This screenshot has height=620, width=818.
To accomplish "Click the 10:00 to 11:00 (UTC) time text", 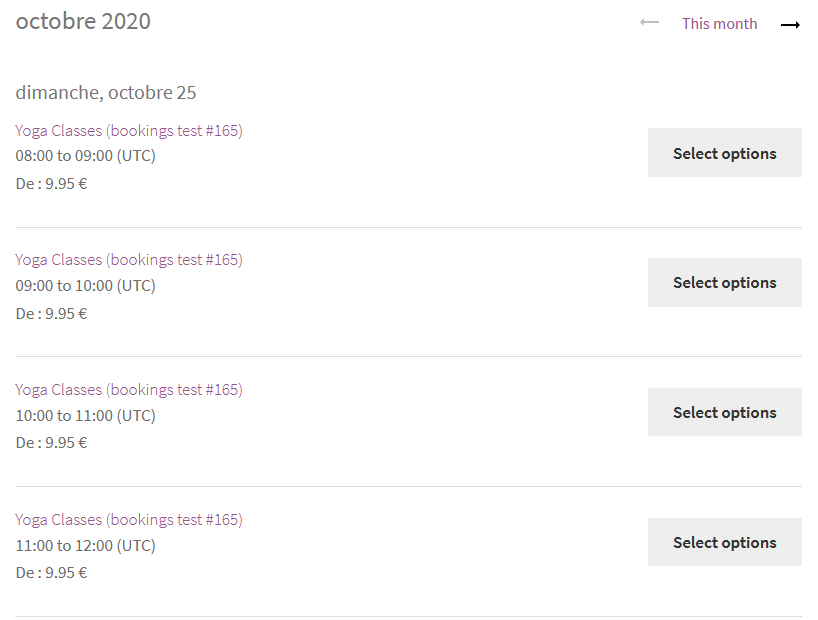I will click(86, 416).
